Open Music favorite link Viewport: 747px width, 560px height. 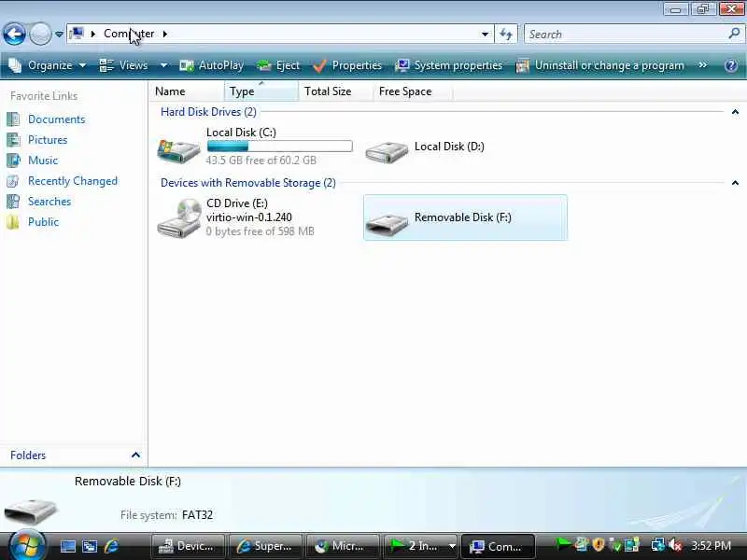43,161
